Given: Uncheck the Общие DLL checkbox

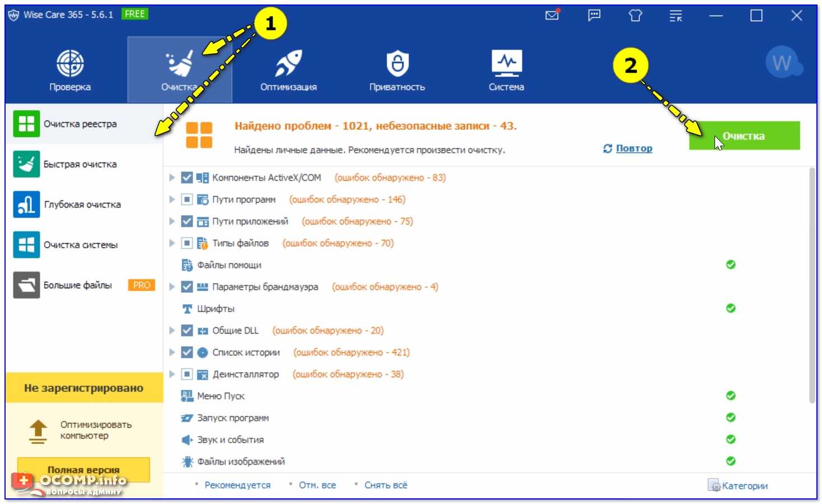Looking at the screenshot, I should (187, 331).
